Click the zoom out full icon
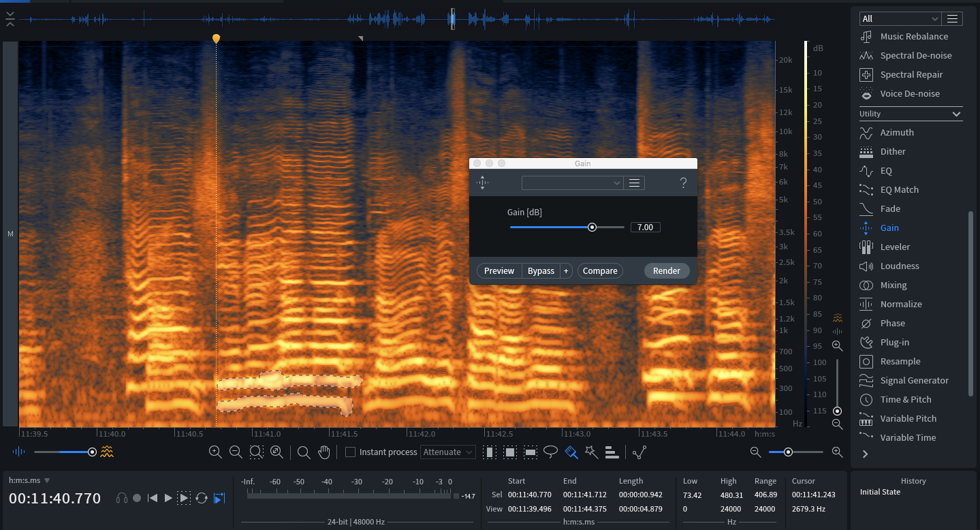The image size is (980, 530). tap(276, 452)
